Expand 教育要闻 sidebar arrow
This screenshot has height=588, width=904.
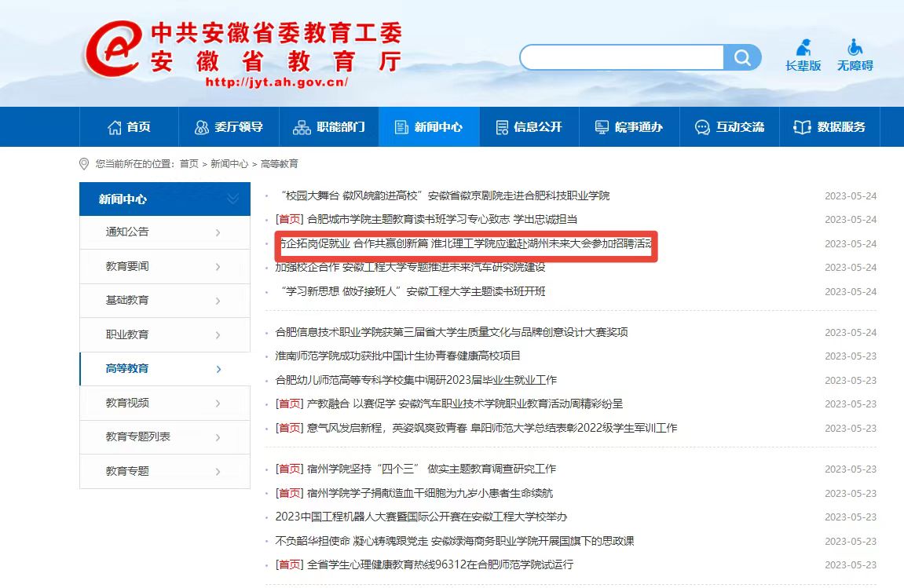[x=218, y=267]
